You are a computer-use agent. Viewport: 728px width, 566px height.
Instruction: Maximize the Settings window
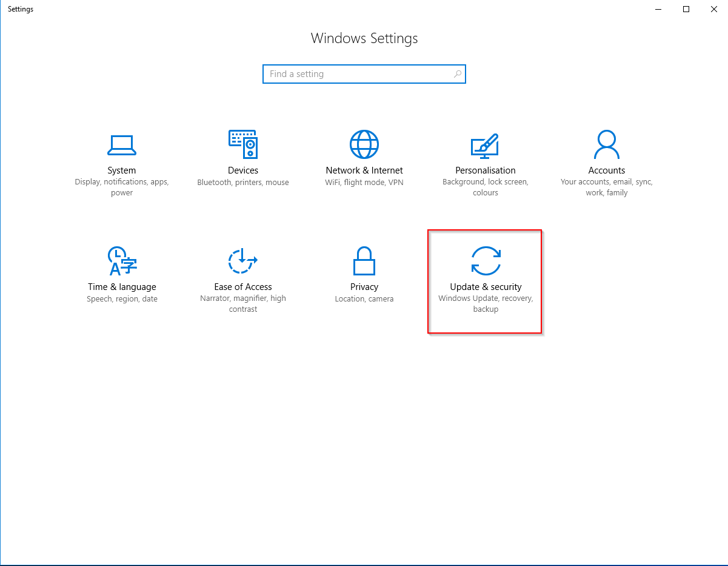[x=686, y=9]
